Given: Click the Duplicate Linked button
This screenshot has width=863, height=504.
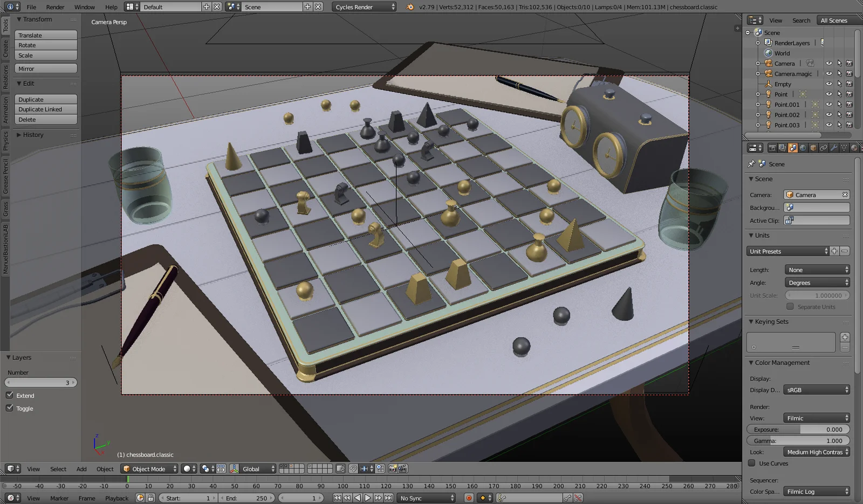Looking at the screenshot, I should point(45,109).
